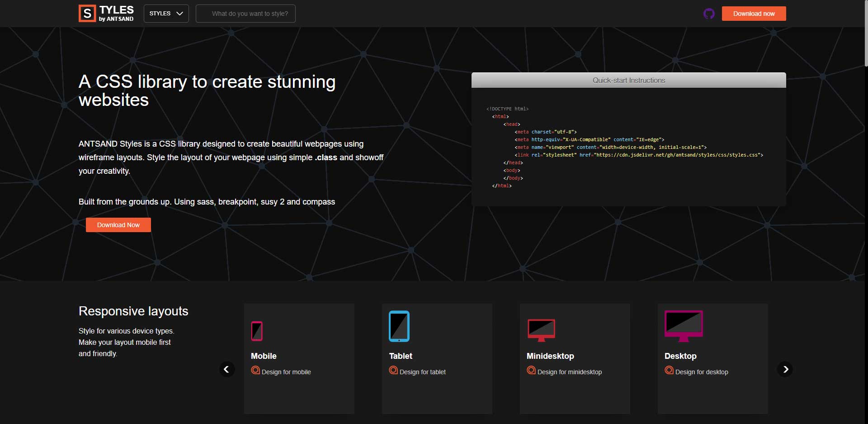
Task: Open the STYLES dropdown menu
Action: pyautogui.click(x=165, y=14)
